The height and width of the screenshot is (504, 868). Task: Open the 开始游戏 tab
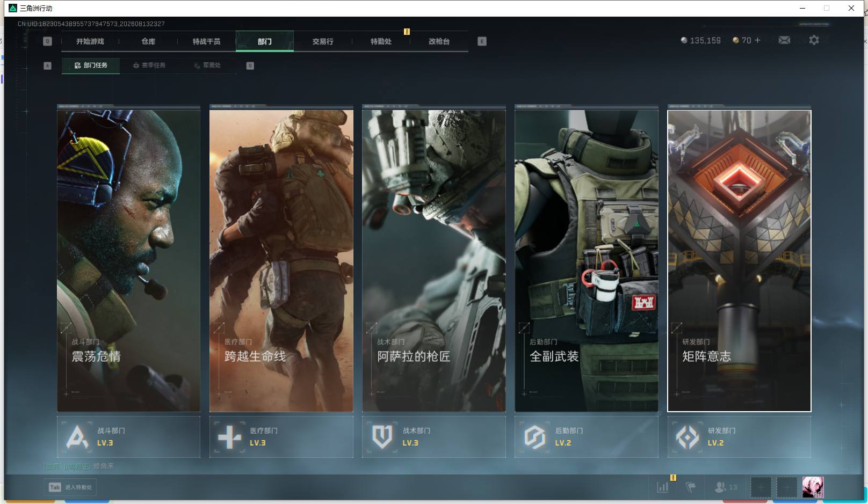tap(90, 41)
